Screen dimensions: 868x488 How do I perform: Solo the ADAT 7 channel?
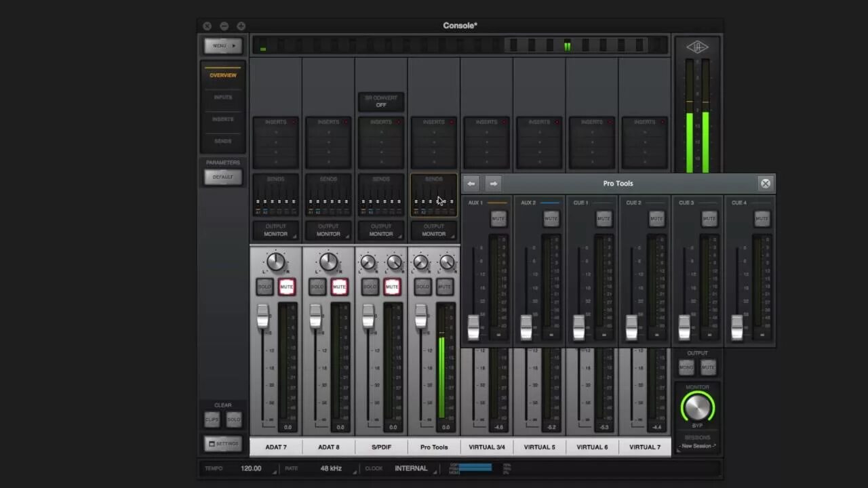point(264,287)
